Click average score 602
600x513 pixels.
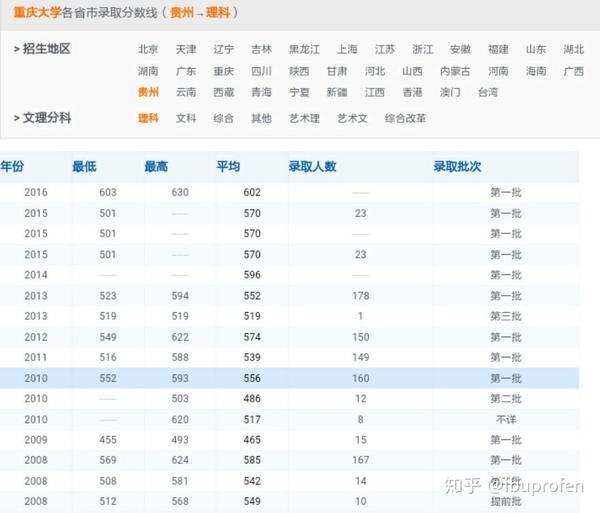[x=252, y=192]
